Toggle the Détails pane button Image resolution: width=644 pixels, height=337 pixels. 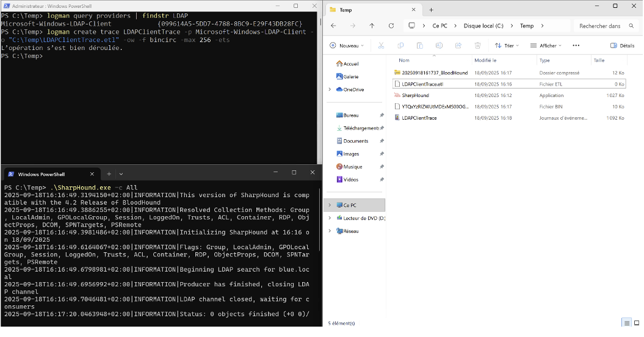coord(622,46)
